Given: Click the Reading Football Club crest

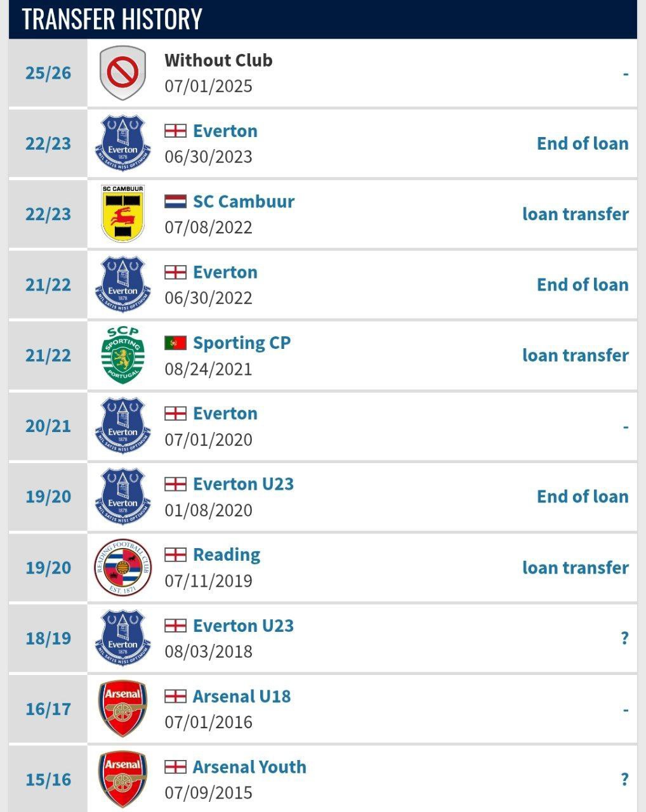Looking at the screenshot, I should click(x=122, y=568).
